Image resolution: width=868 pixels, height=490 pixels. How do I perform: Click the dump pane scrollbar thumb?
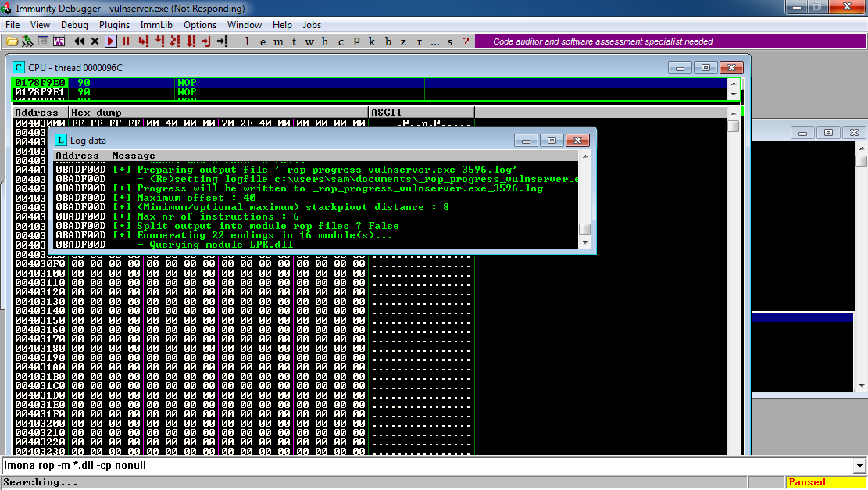coord(734,127)
